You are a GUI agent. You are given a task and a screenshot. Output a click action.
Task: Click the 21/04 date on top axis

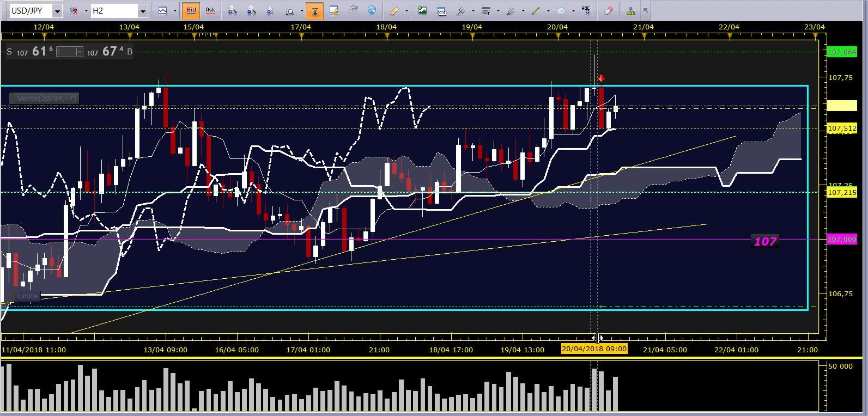(x=644, y=27)
